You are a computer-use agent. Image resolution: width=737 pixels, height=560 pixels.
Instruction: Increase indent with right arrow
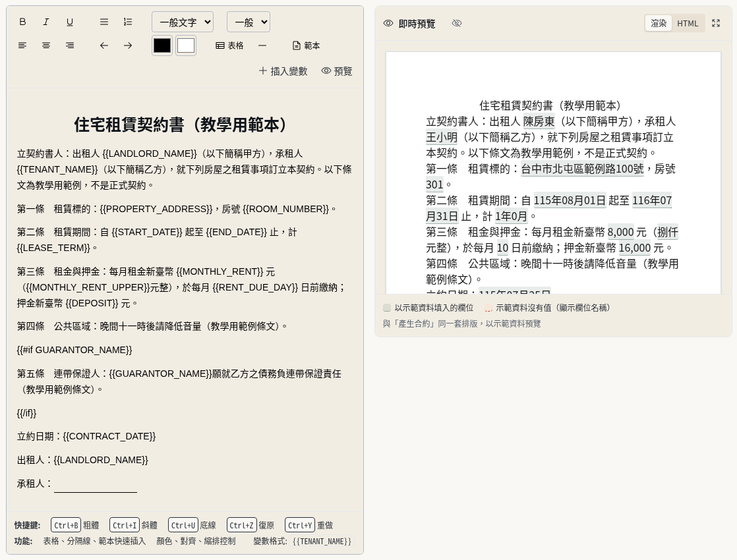128,45
